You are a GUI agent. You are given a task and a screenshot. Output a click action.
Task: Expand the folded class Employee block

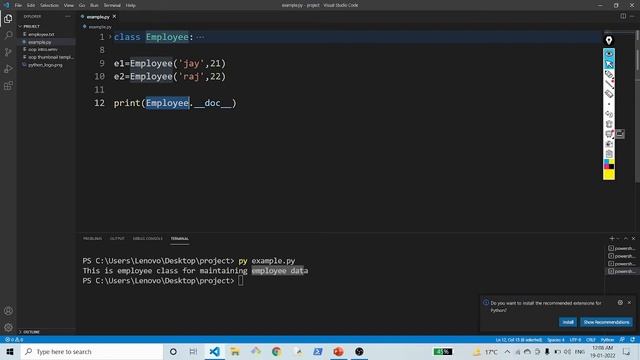[x=109, y=37]
